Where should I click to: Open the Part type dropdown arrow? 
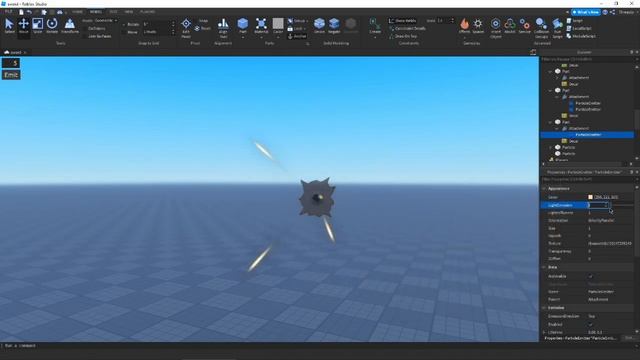(242, 37)
